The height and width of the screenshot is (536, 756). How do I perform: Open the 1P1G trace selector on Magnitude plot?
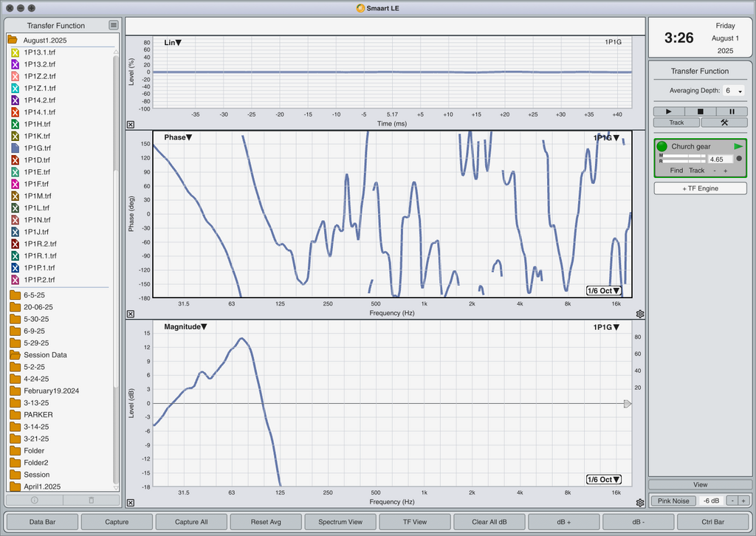(x=606, y=327)
